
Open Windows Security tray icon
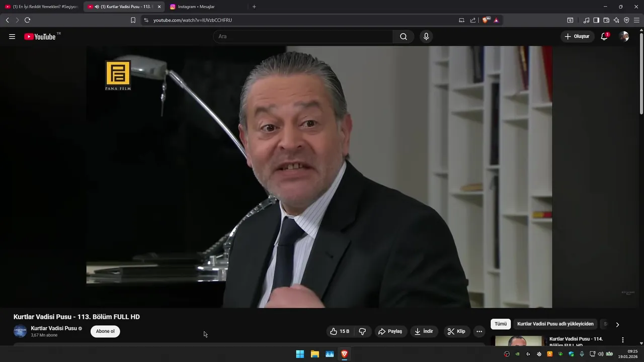[571, 354]
